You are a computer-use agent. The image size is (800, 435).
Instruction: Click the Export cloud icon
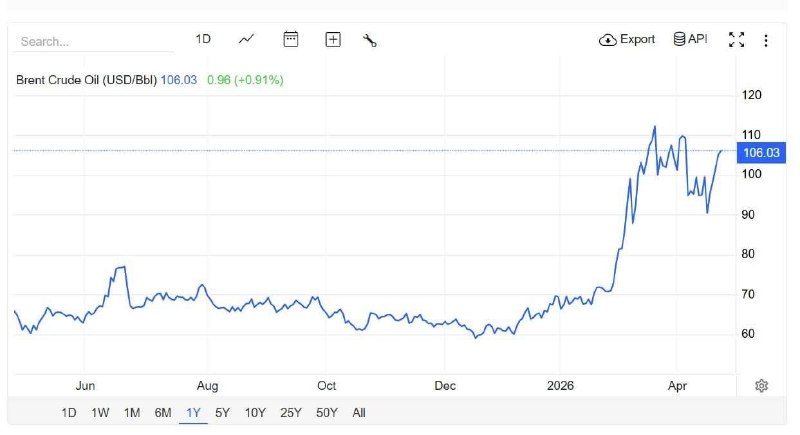[608, 40]
